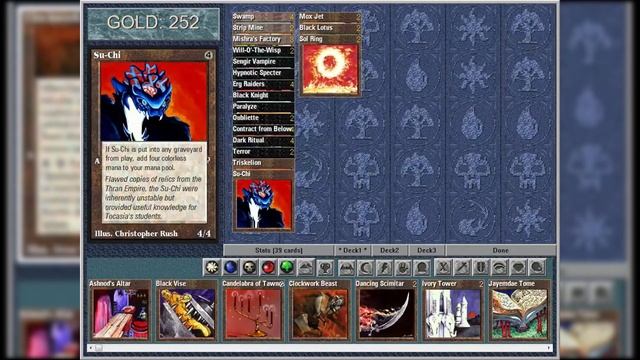Select Dark Ritual in the deck list
640x360 pixels.
click(263, 140)
